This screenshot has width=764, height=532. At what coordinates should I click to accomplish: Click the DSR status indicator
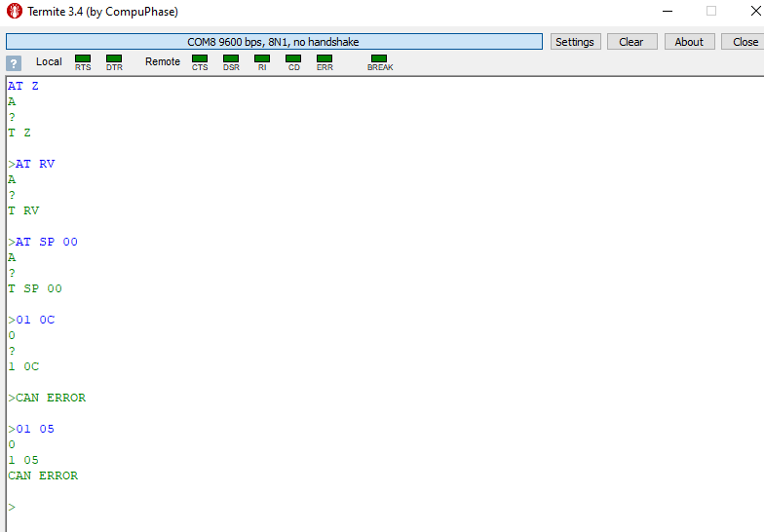[x=231, y=58]
